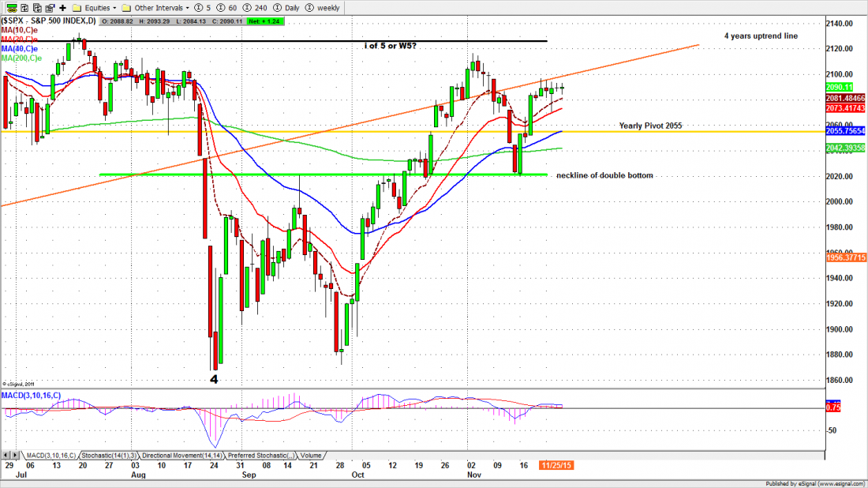
Task: Click the second toolbar icon with arrows
Action: point(23,7)
